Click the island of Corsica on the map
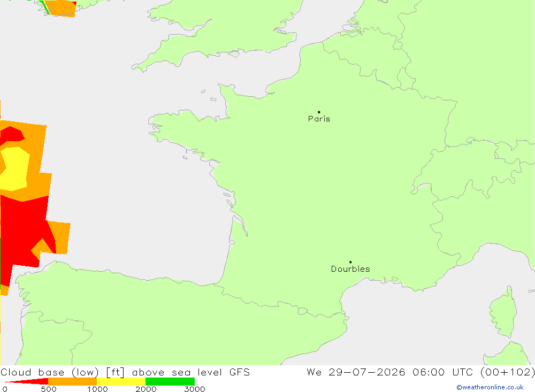The height and width of the screenshot is (392, 535). (x=503, y=312)
